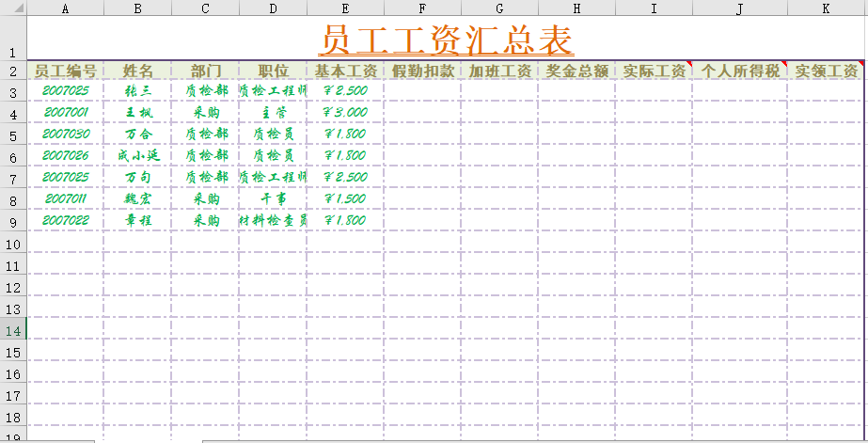Image resolution: width=868 pixels, height=443 pixels.
Task: Select column H header
Action: coord(576,8)
